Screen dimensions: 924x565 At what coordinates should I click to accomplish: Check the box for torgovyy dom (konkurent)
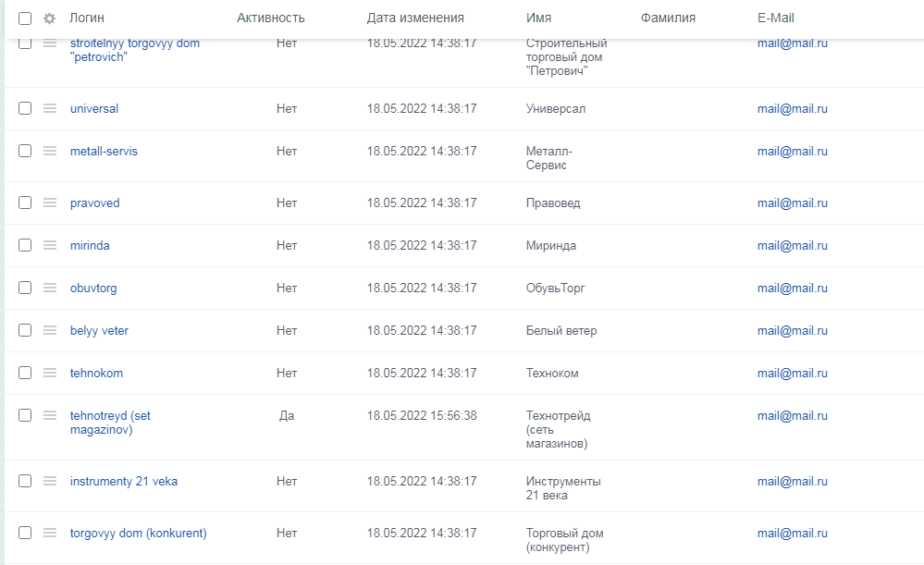click(x=25, y=533)
